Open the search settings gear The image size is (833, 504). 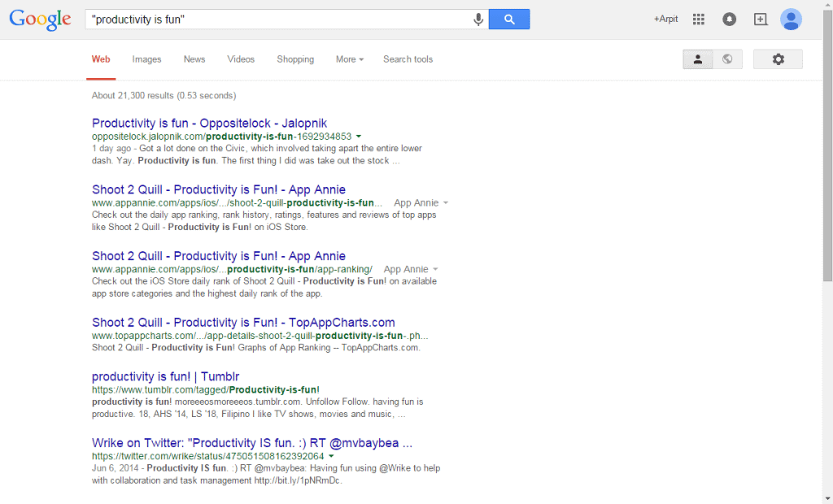click(x=778, y=59)
